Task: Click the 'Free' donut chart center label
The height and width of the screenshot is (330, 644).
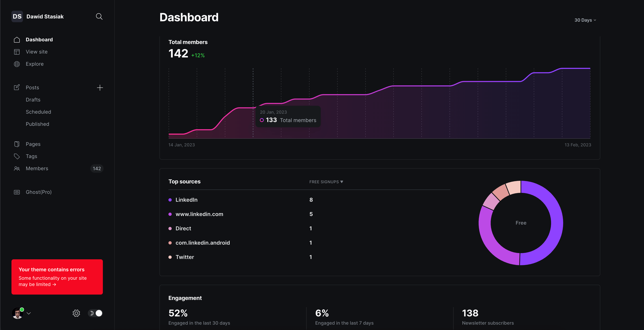Action: (x=521, y=223)
